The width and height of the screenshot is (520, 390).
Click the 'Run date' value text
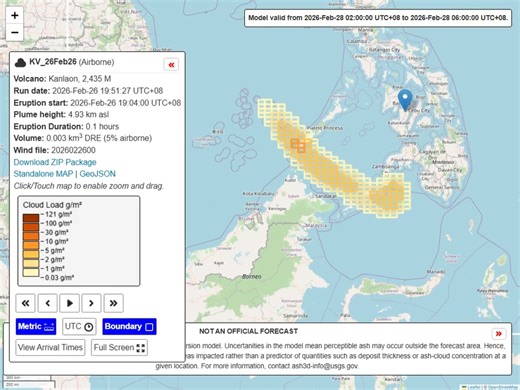(108, 91)
